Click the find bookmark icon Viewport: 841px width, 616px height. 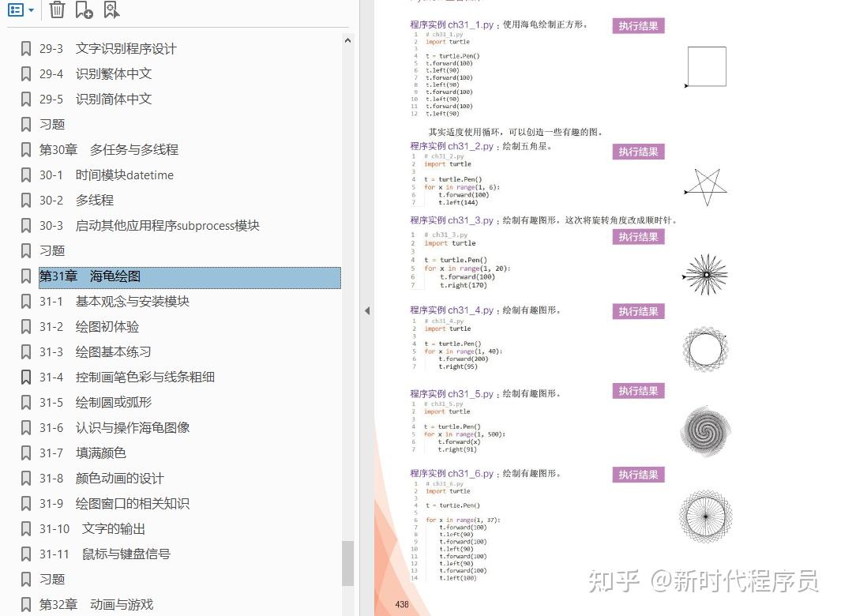pyautogui.click(x=111, y=9)
